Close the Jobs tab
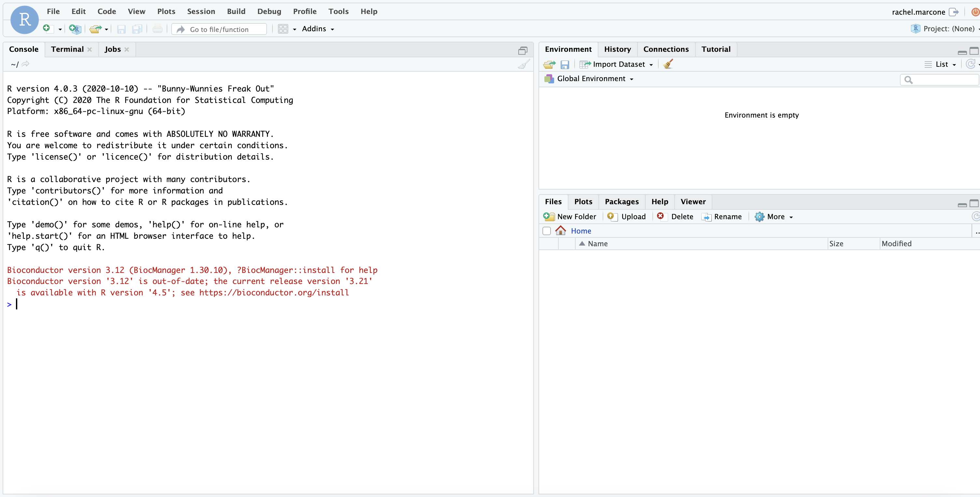 [127, 50]
